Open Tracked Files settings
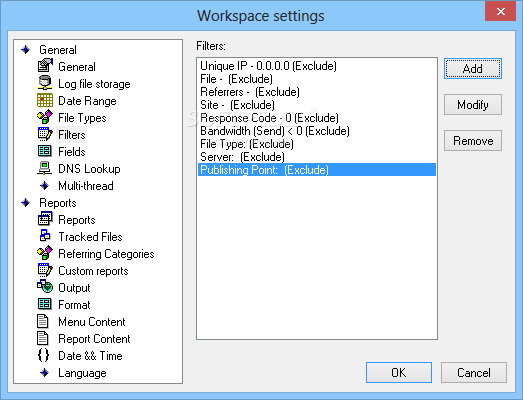 (x=90, y=237)
